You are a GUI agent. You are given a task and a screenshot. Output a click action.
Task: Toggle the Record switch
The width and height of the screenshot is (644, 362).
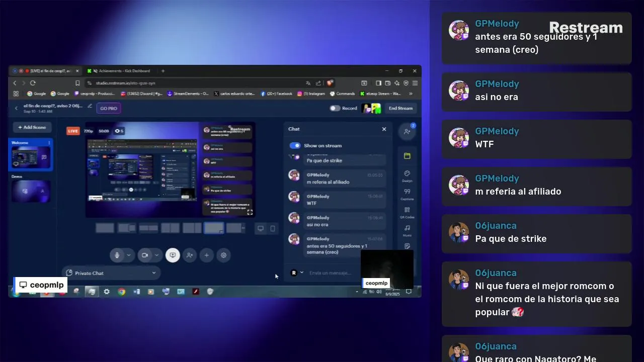(335, 108)
